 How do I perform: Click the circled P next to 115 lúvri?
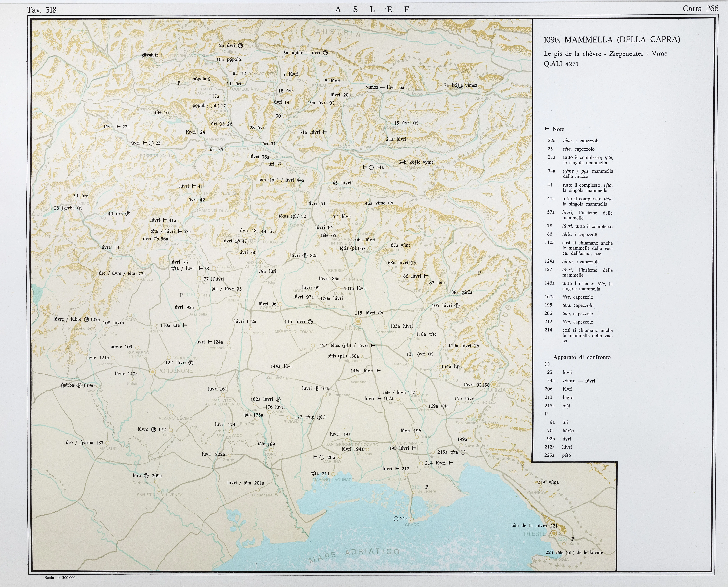pyautogui.click(x=380, y=313)
